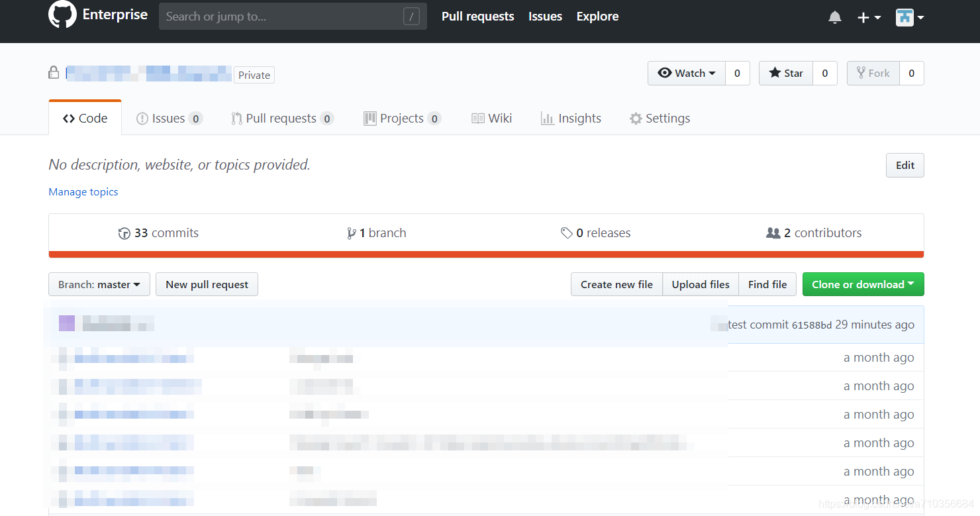This screenshot has height=516, width=980.
Task: Open the create new menu via plus icon
Action: pyautogui.click(x=869, y=17)
